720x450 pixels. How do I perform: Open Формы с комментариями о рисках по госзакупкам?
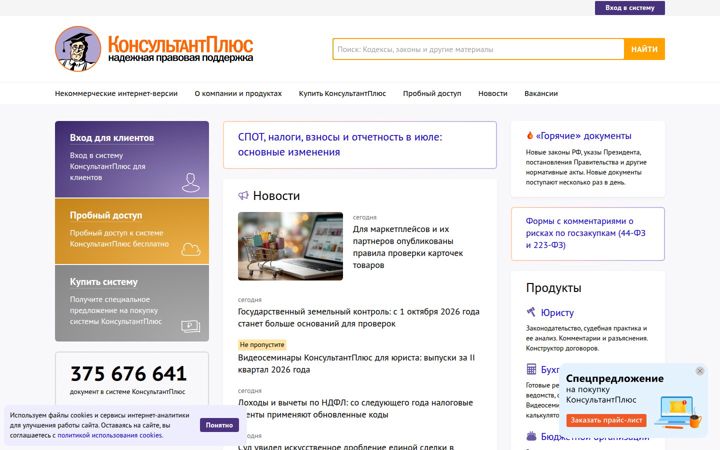pos(588,234)
